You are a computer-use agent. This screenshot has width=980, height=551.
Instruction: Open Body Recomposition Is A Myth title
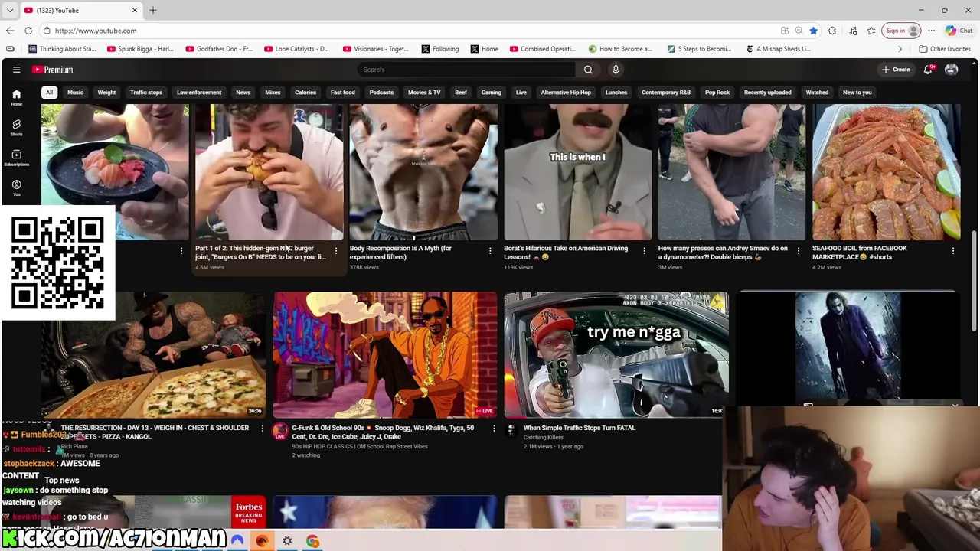point(400,253)
